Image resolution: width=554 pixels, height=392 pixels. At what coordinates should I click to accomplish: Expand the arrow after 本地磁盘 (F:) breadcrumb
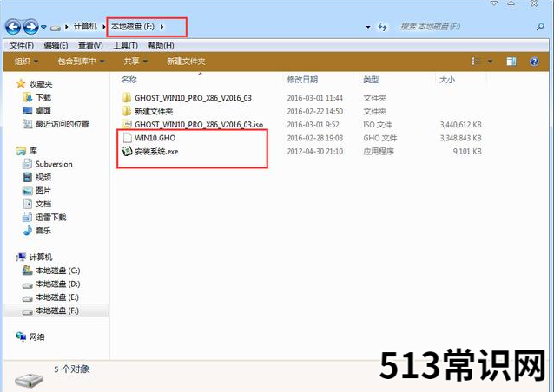coord(162,27)
